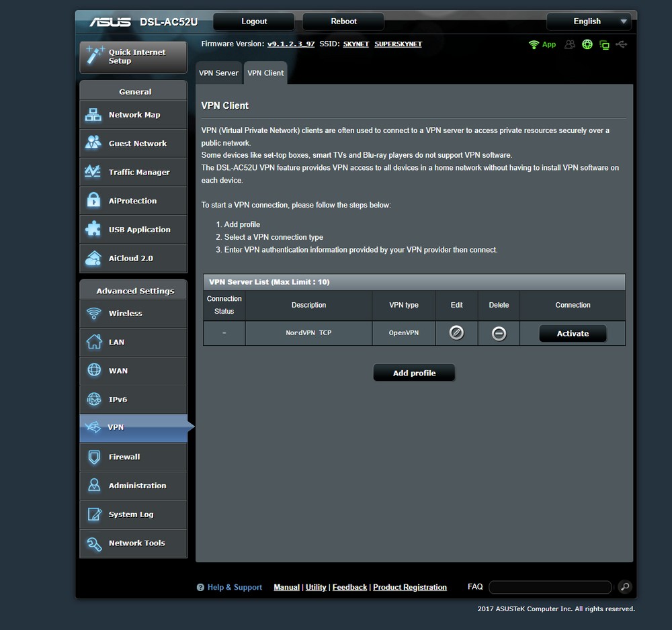Open AiCloud 2.0 section
672x630 pixels.
click(133, 259)
